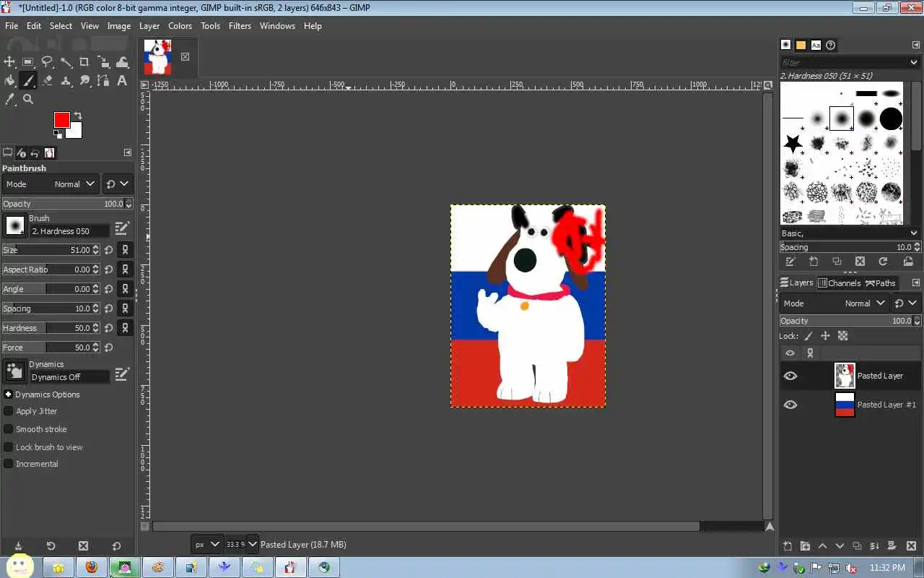Select the Crop tool
This screenshot has height=578, width=924.
84,62
